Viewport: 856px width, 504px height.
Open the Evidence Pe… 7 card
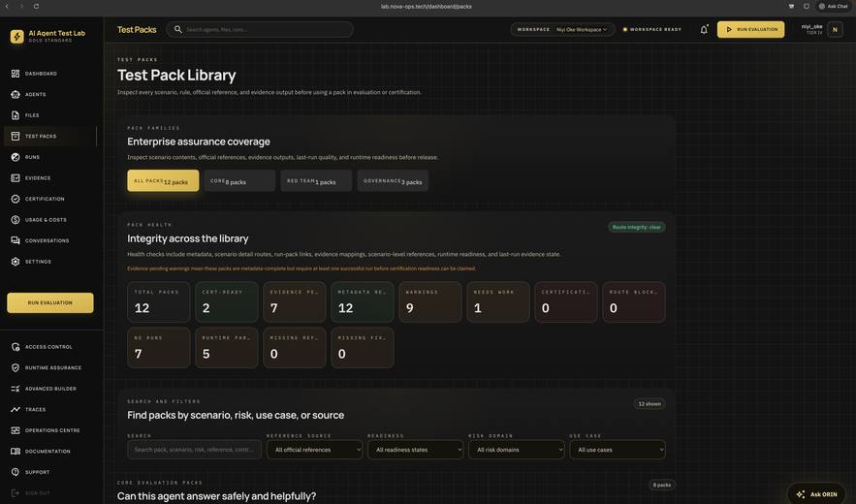tap(295, 302)
